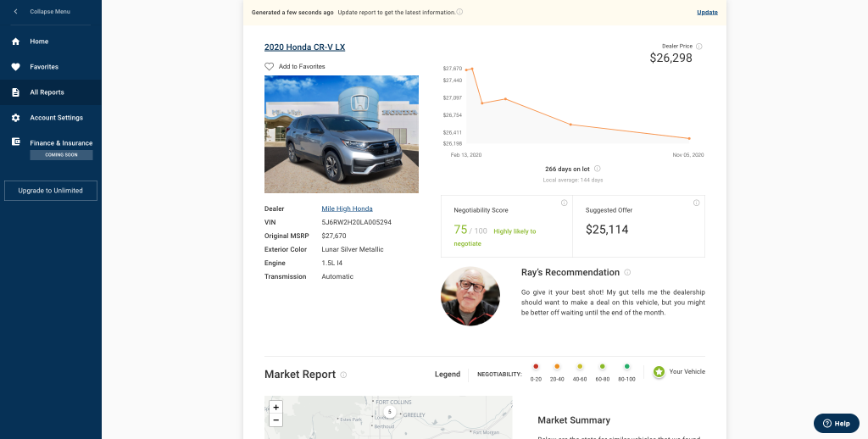Click the Collapse Menu label
The height and width of the screenshot is (439, 868).
(50, 12)
